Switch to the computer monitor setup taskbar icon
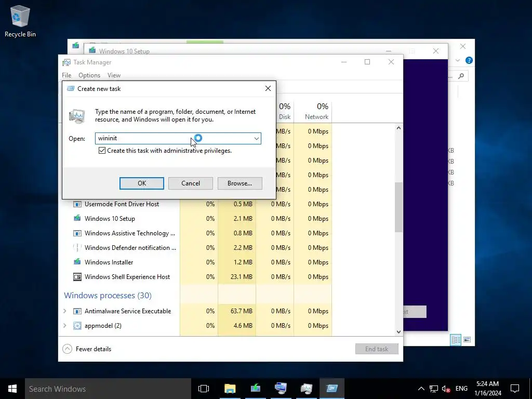The width and height of the screenshot is (532, 399). [281, 389]
